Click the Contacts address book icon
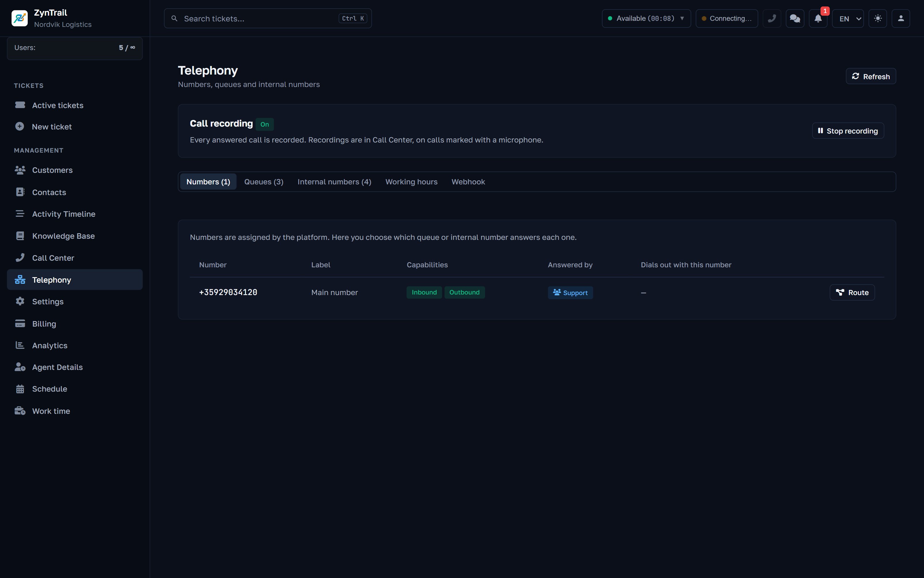Viewport: 924px width, 578px height. (20, 192)
